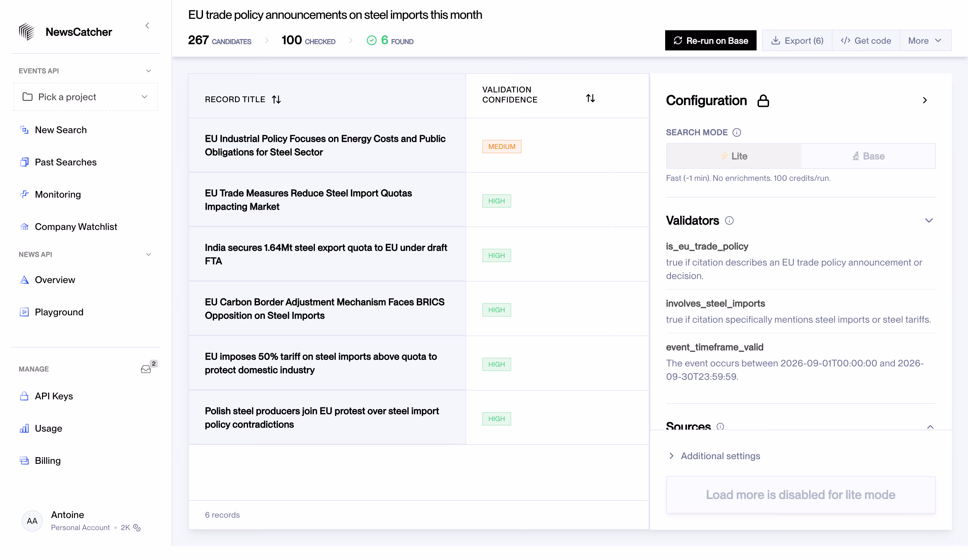
Task: Collapse the Events API section
Action: (149, 71)
